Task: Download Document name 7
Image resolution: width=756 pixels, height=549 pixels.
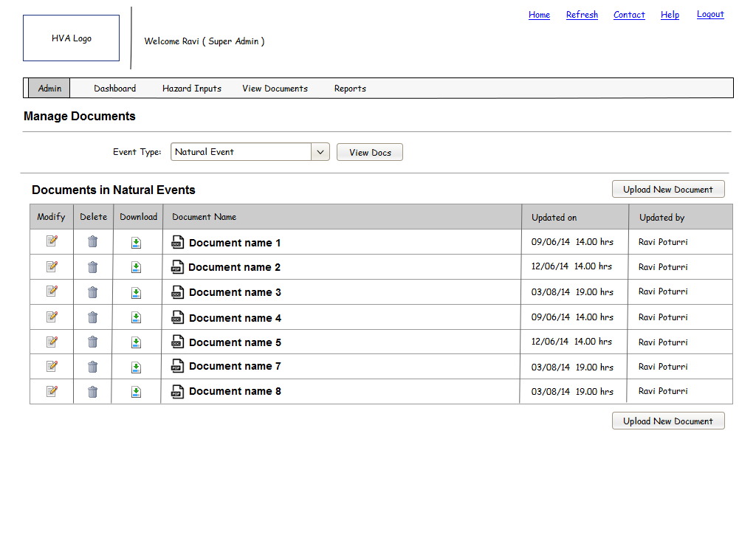Action: point(136,367)
